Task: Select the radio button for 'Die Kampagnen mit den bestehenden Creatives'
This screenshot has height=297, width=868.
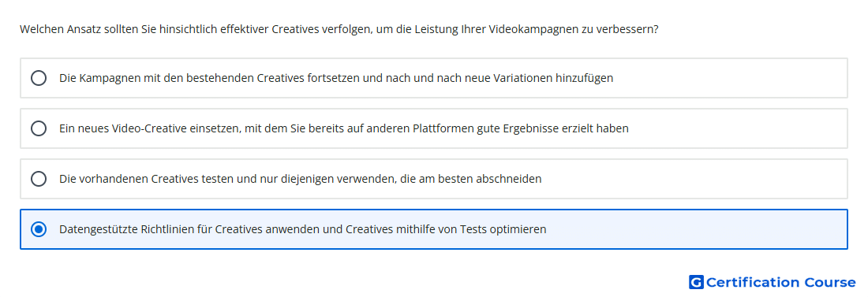Action: pos(39,78)
